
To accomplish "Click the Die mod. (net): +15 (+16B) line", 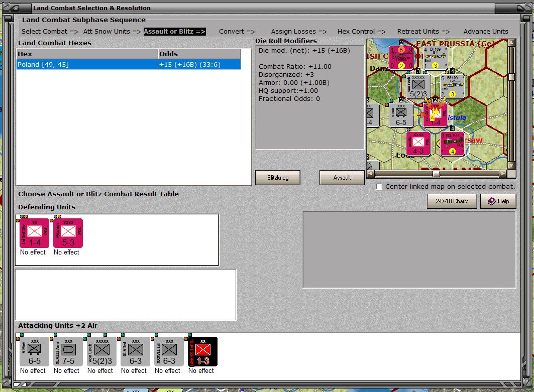I will point(304,50).
